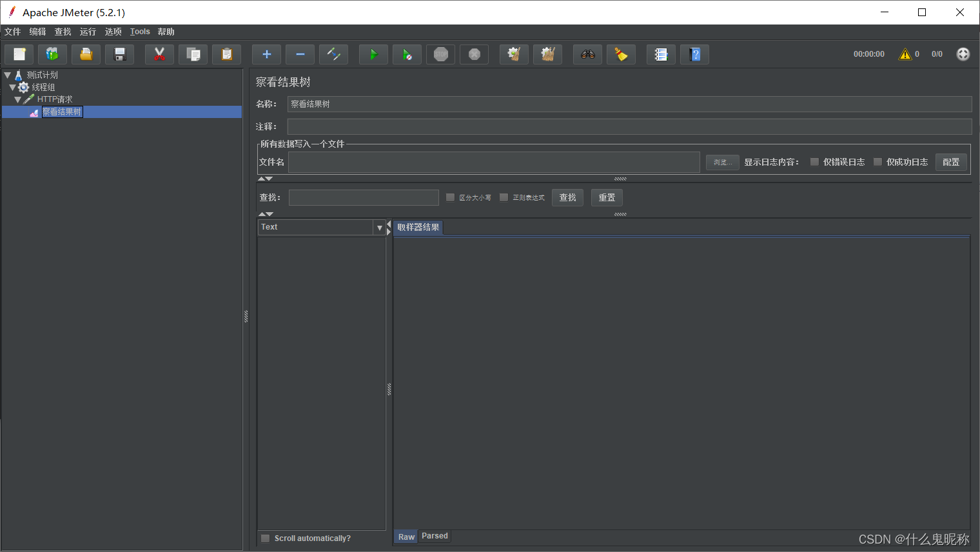Click in the 文件名 input field
The height and width of the screenshot is (552, 980).
(x=494, y=163)
